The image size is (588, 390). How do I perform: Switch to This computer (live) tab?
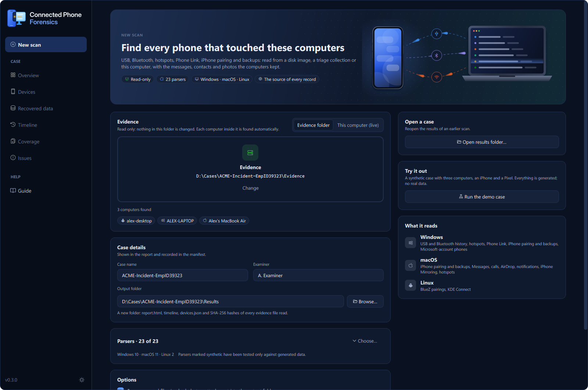click(x=358, y=125)
